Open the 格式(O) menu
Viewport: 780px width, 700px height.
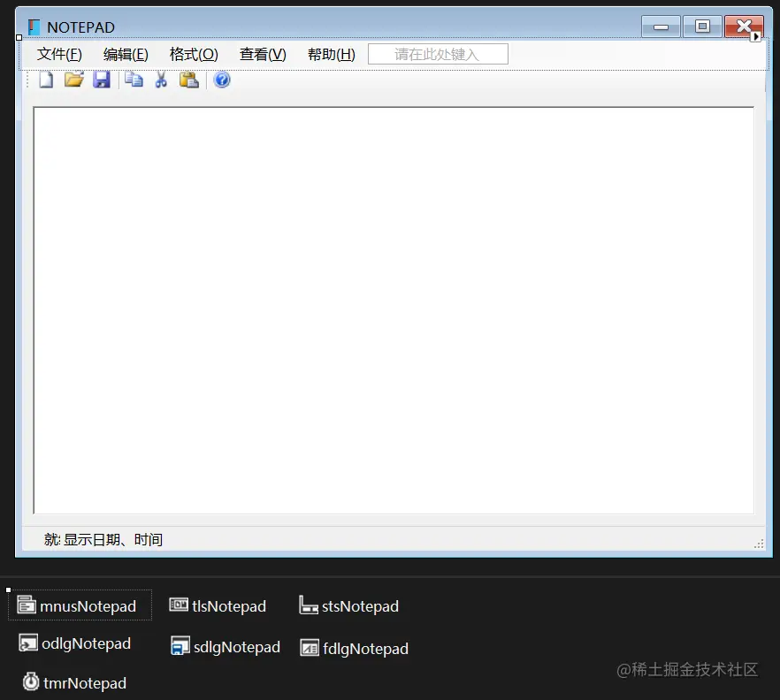(194, 54)
